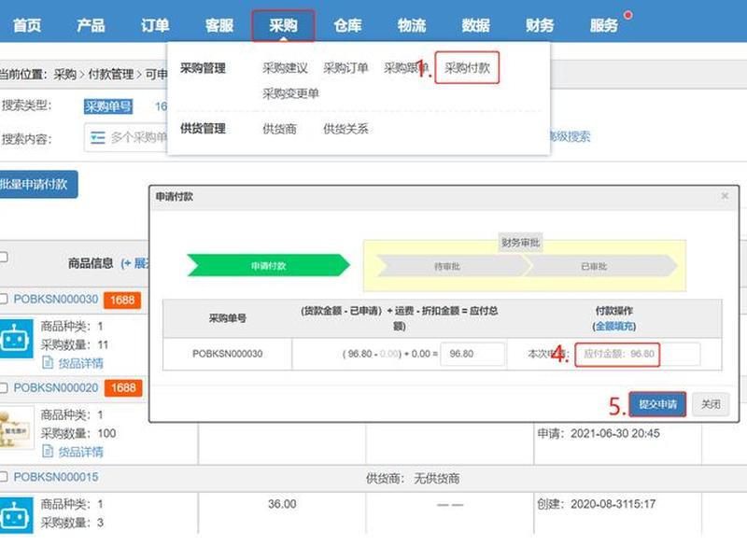Open the 仓库 navigation tab
Viewport: 747px width, 560px height.
click(x=347, y=25)
